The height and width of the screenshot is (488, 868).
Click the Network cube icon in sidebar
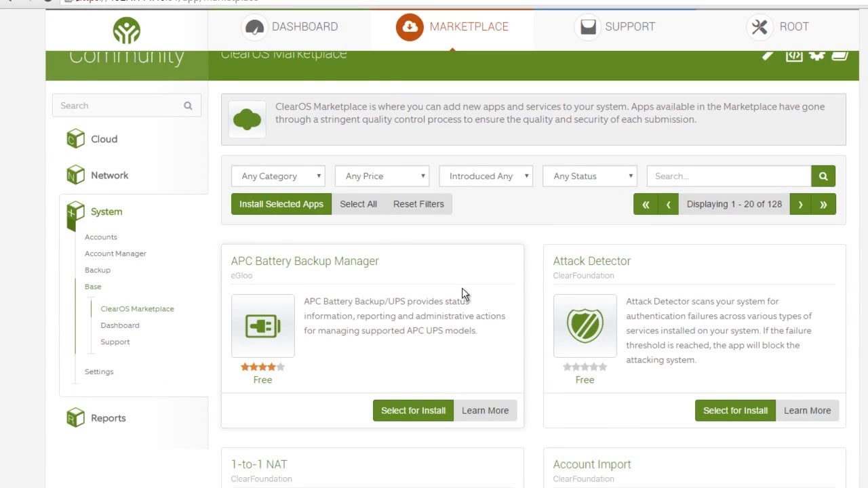tap(75, 175)
